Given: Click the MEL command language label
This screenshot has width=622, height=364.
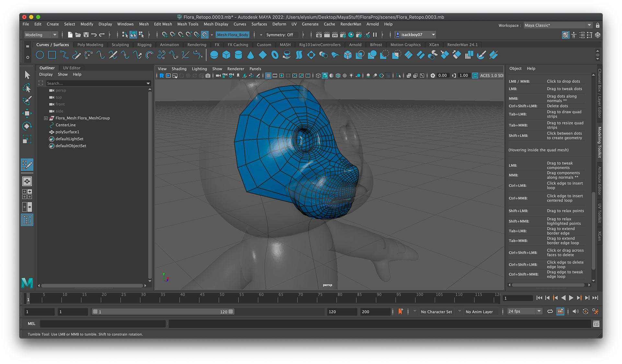Looking at the screenshot, I should tap(31, 324).
